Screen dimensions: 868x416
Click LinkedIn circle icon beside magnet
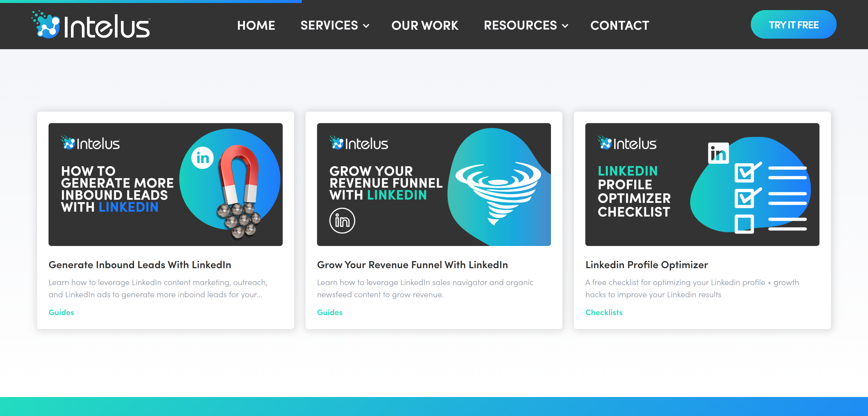click(x=203, y=158)
